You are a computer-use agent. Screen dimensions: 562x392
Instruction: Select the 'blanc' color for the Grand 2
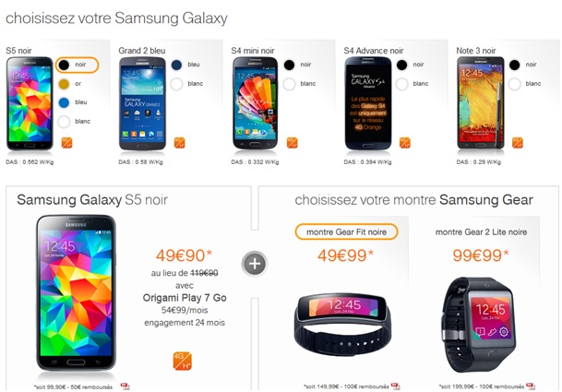pyautogui.click(x=186, y=84)
